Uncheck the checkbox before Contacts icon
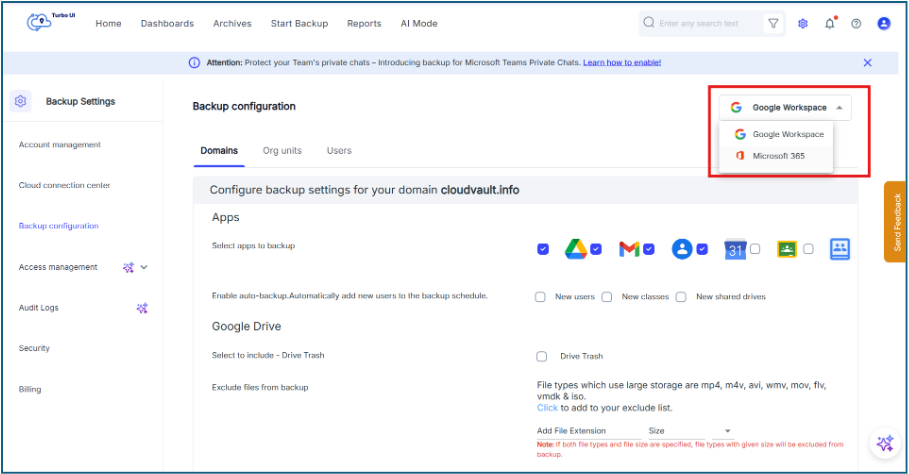909x474 pixels. click(649, 249)
